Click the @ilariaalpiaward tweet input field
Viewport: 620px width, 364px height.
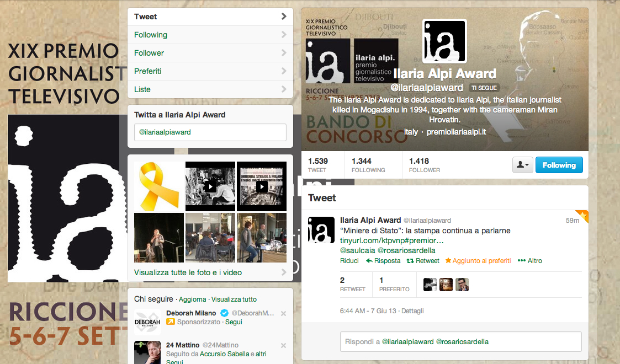(210, 132)
